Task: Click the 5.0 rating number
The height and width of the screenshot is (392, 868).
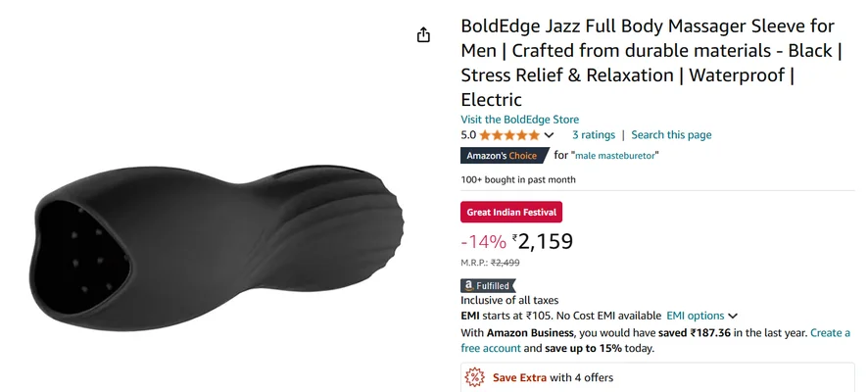Action: [468, 135]
